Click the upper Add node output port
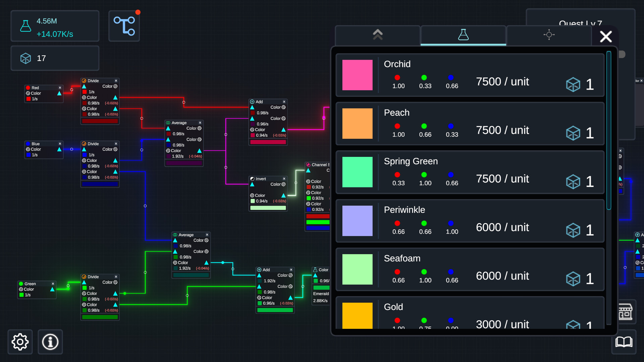The height and width of the screenshot is (362, 644). click(x=283, y=130)
